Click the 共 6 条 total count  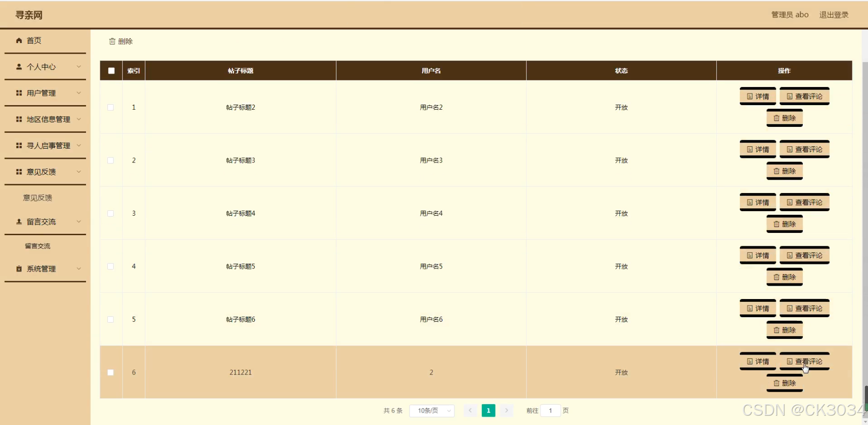[393, 411]
